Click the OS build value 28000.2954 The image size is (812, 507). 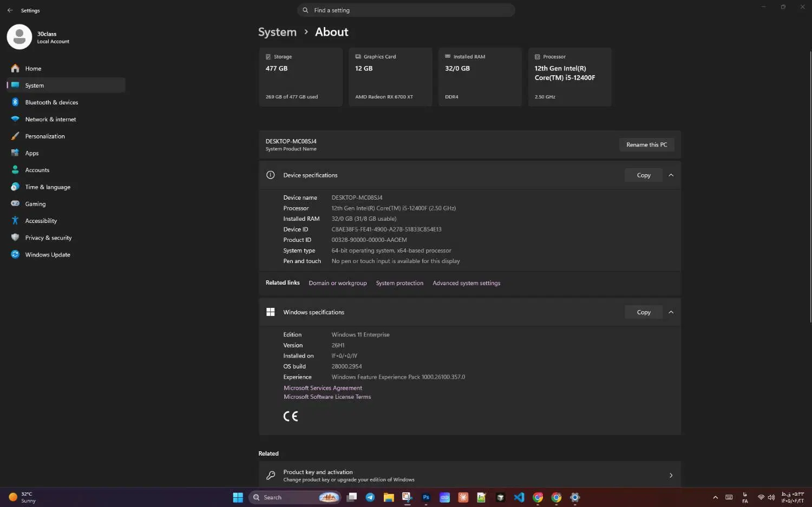click(346, 366)
